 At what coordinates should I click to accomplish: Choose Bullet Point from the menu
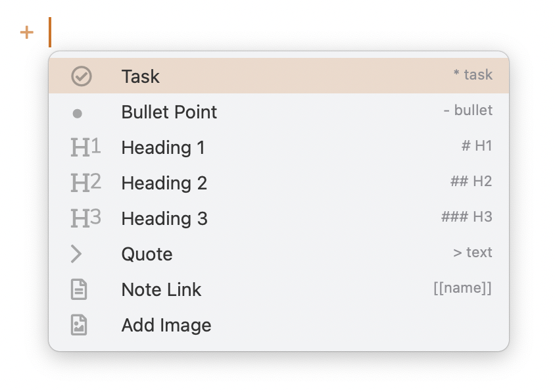169,112
